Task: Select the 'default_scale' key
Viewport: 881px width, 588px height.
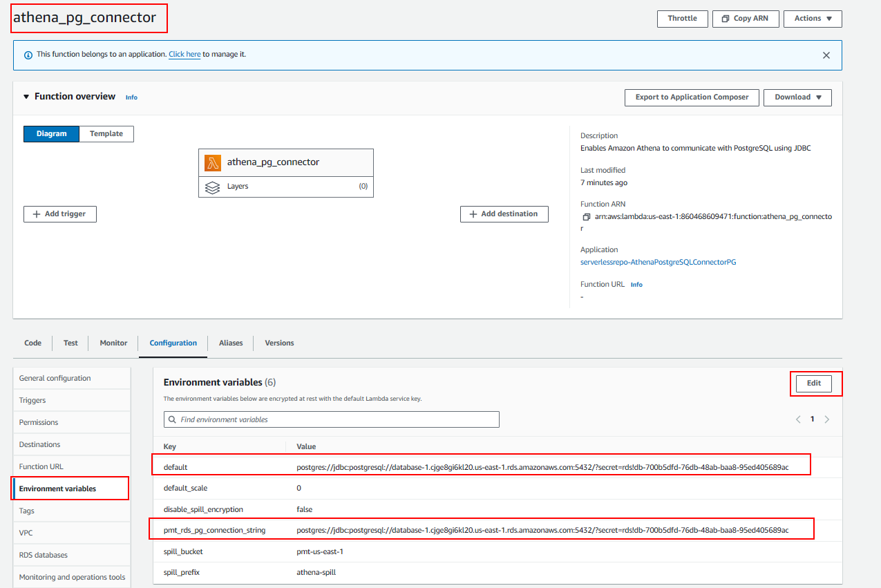Action: point(185,488)
